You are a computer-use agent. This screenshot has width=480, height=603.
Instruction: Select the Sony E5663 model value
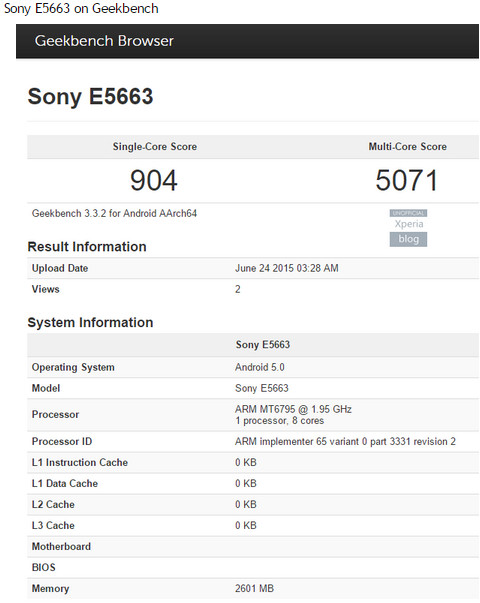(262, 388)
